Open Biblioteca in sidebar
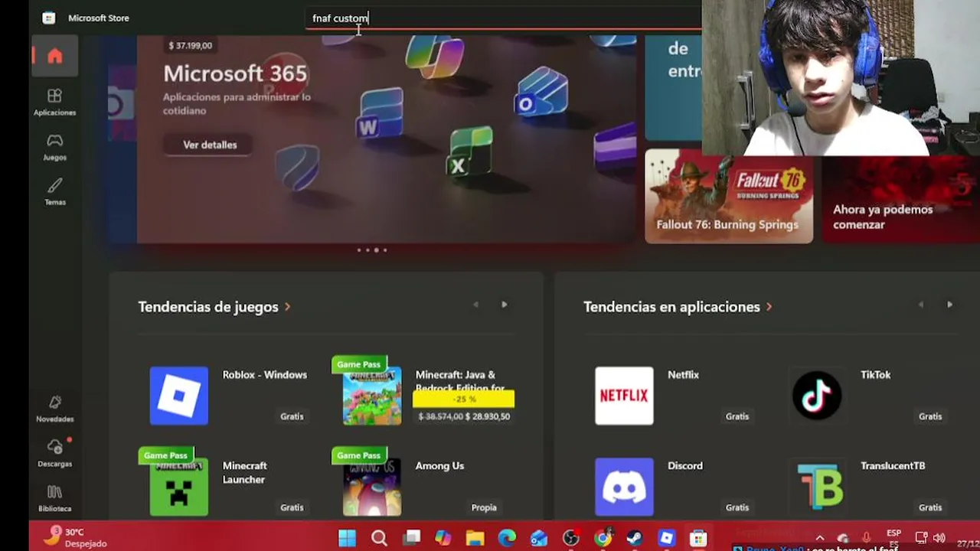 pos(54,498)
